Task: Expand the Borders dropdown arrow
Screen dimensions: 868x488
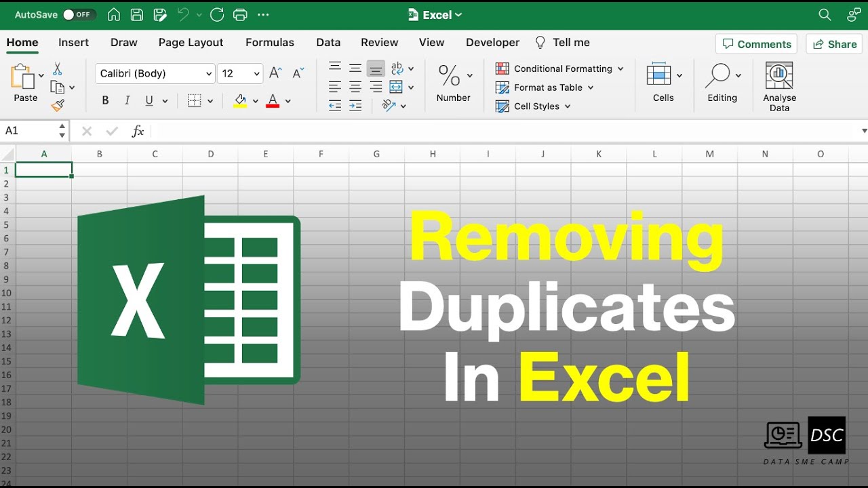Action: 210,101
